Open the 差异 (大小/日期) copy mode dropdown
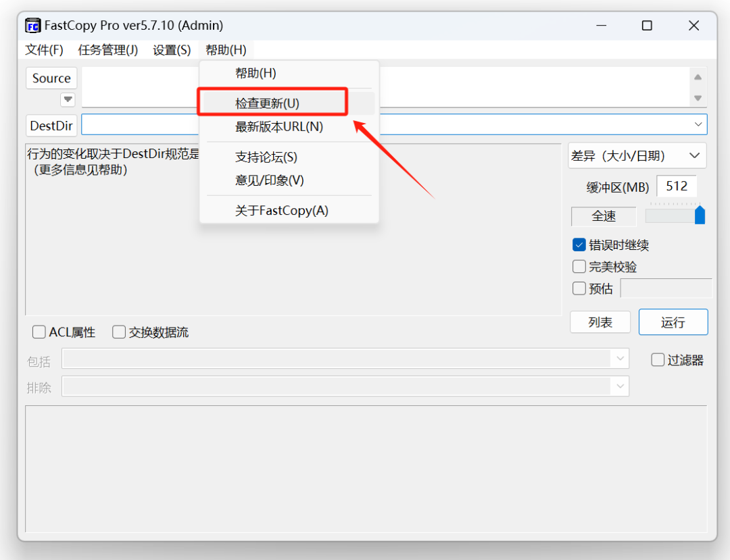 pyautogui.click(x=637, y=156)
